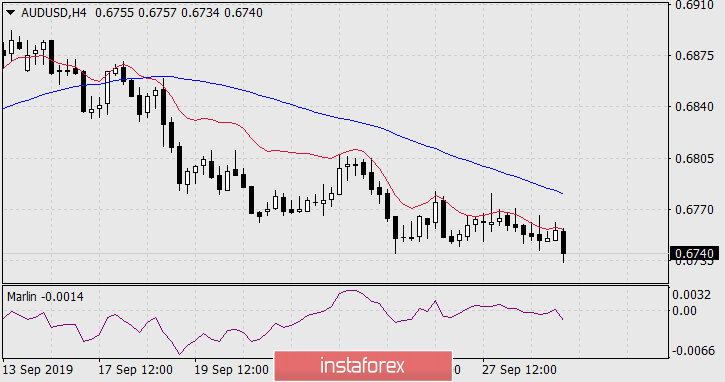Click the 19 Sep 12:00 time label
The height and width of the screenshot is (382, 725).
pyautogui.click(x=230, y=370)
